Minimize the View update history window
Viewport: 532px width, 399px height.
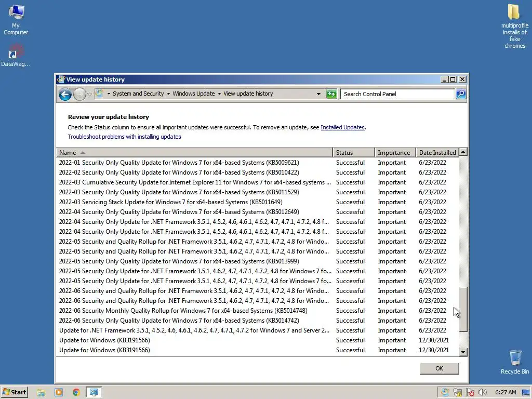(x=445, y=79)
